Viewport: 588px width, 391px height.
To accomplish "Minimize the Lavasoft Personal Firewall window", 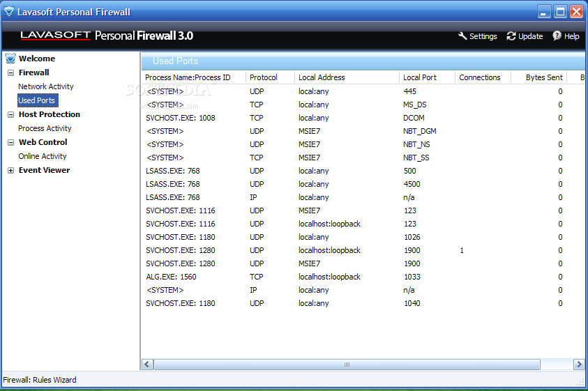I will pos(544,12).
